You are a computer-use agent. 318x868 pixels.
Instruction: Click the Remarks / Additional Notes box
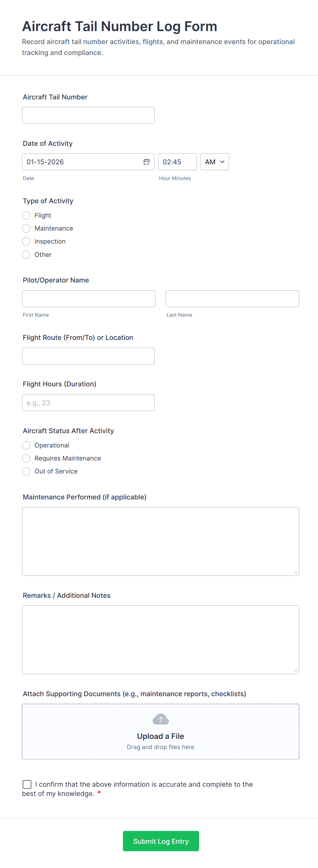[160, 639]
